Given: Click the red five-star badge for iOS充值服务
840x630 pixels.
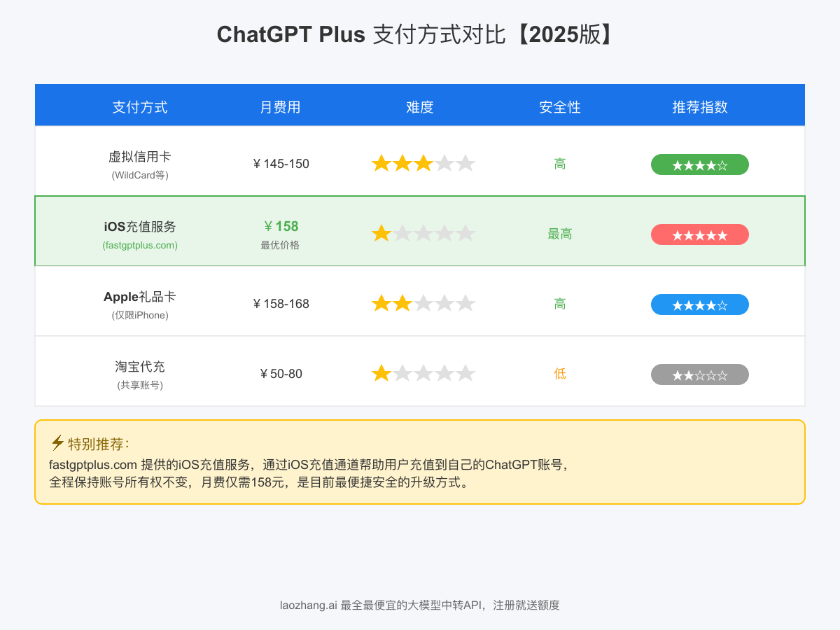Looking at the screenshot, I should 700,234.
